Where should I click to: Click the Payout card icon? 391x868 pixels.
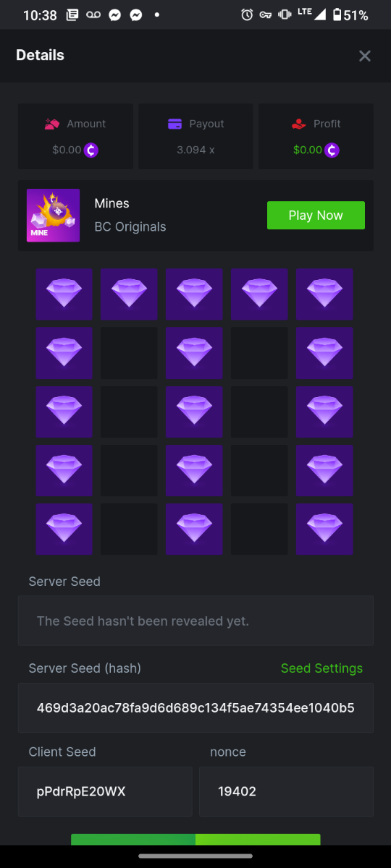175,124
